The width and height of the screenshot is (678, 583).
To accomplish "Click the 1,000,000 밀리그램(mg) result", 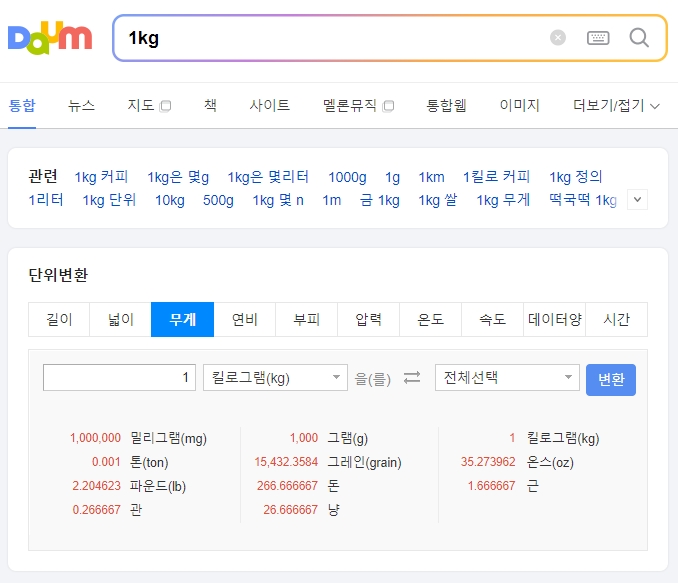I will point(138,438).
